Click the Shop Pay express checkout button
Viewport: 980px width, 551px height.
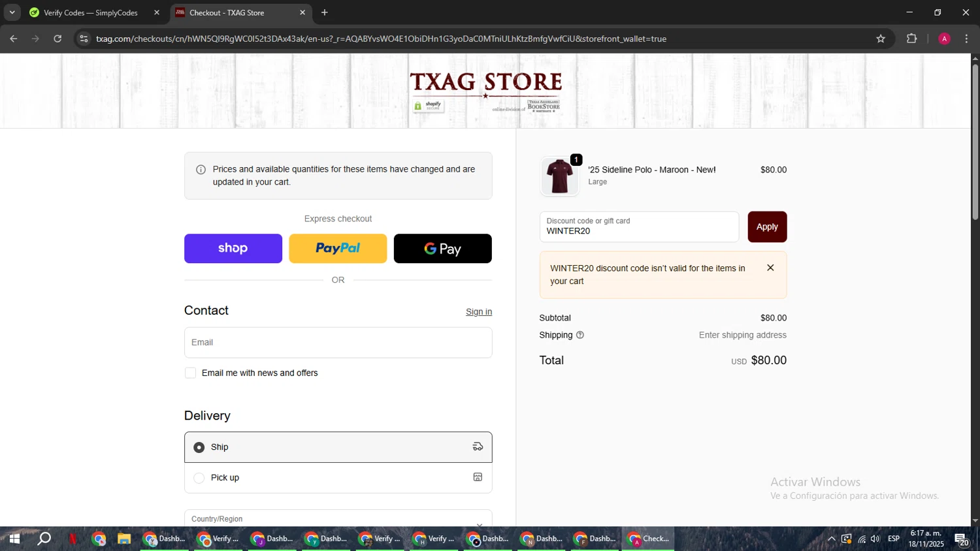(233, 248)
